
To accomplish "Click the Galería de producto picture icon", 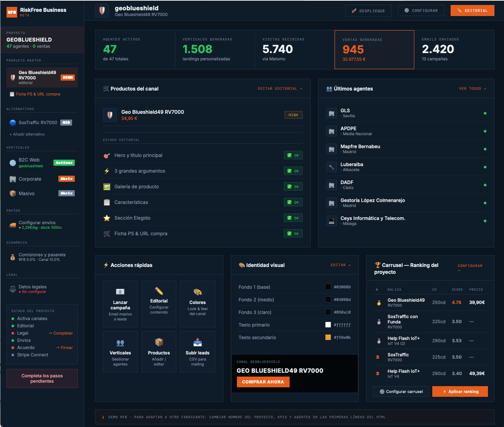I will tap(107, 187).
